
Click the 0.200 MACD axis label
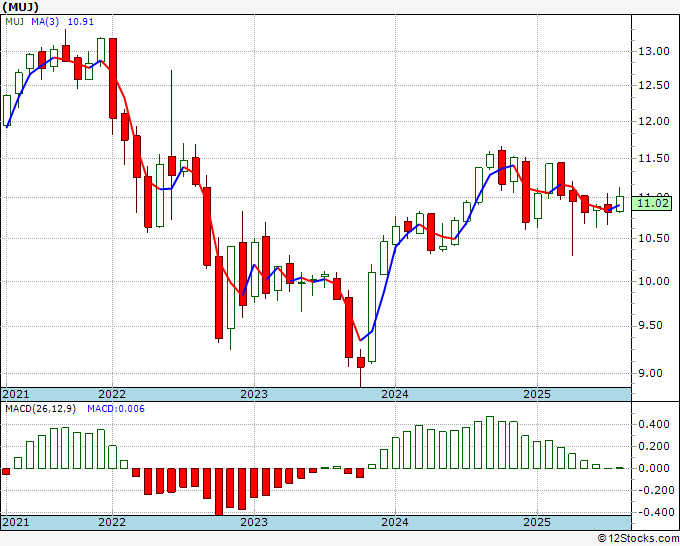tap(654, 446)
